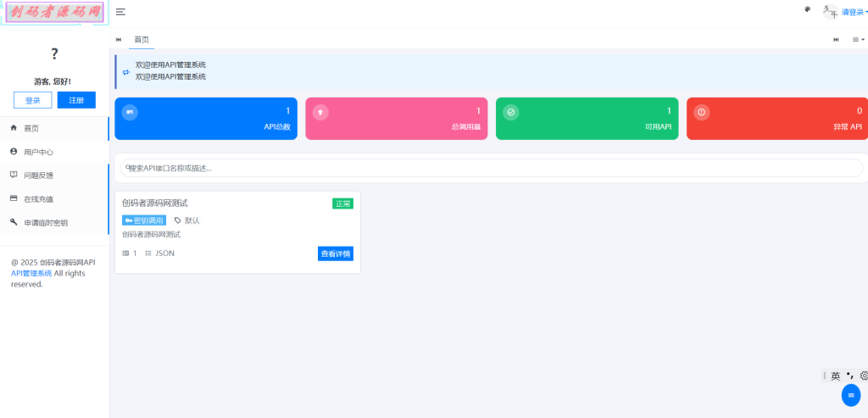Screen dimensions: 868x418
Task: Toggle the 英 input language indicator
Action: [836, 376]
